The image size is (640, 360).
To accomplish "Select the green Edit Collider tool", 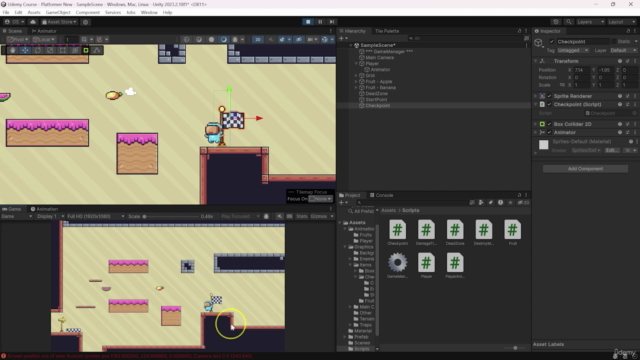I will pos(86,50).
